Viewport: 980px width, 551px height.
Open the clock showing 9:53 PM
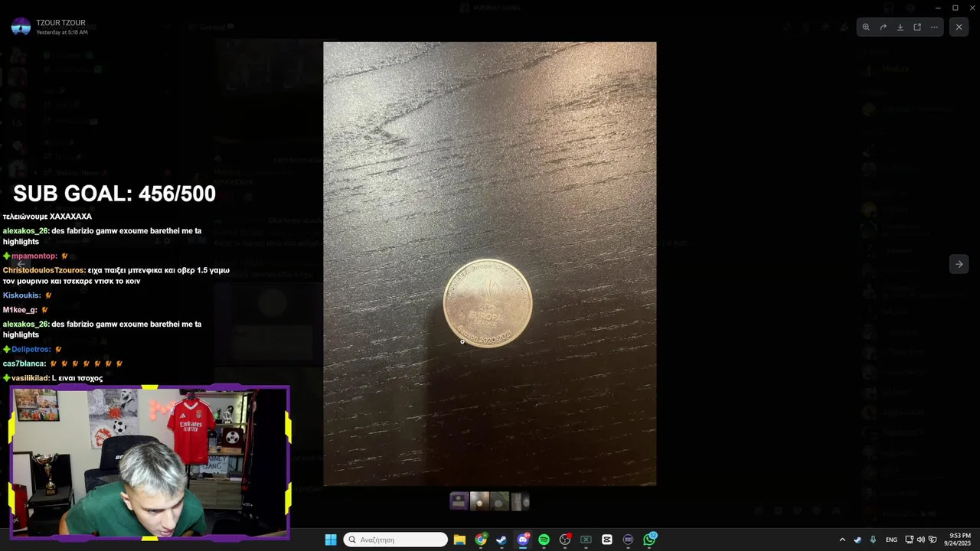pos(959,540)
